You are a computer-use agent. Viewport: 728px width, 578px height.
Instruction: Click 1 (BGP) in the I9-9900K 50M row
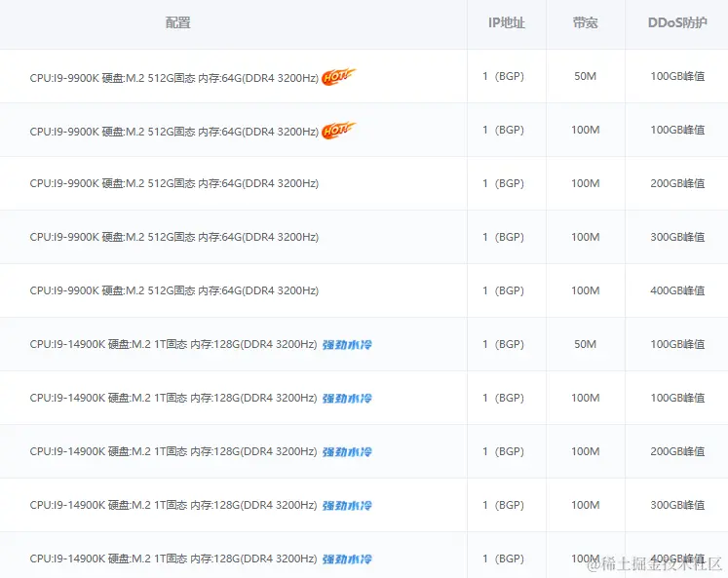503,76
